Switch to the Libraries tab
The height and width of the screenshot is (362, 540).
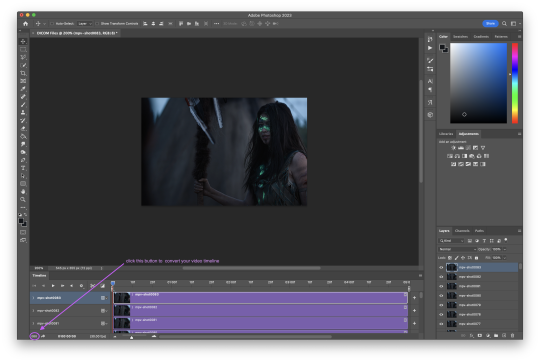click(x=446, y=134)
